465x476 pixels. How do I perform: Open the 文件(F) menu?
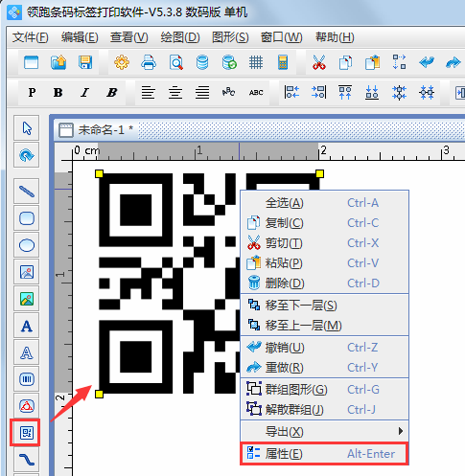[31, 37]
